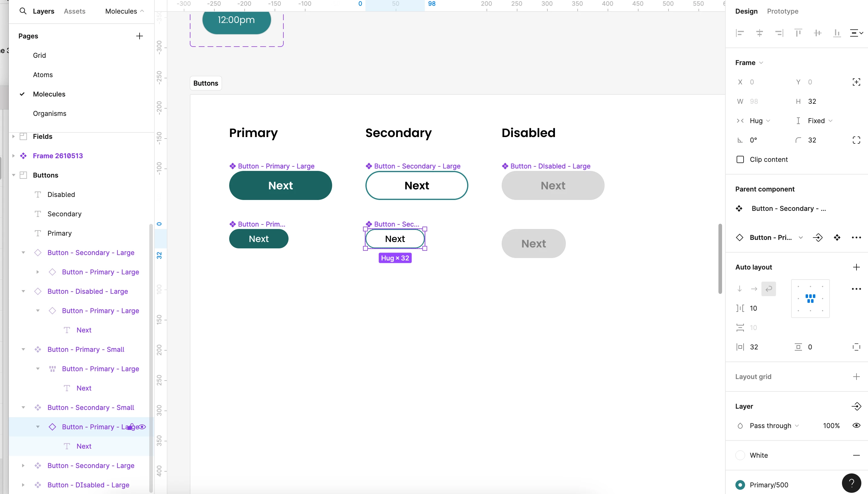Collapse Button - Primary - Small layer
This screenshot has width=868, height=494.
[x=23, y=349]
